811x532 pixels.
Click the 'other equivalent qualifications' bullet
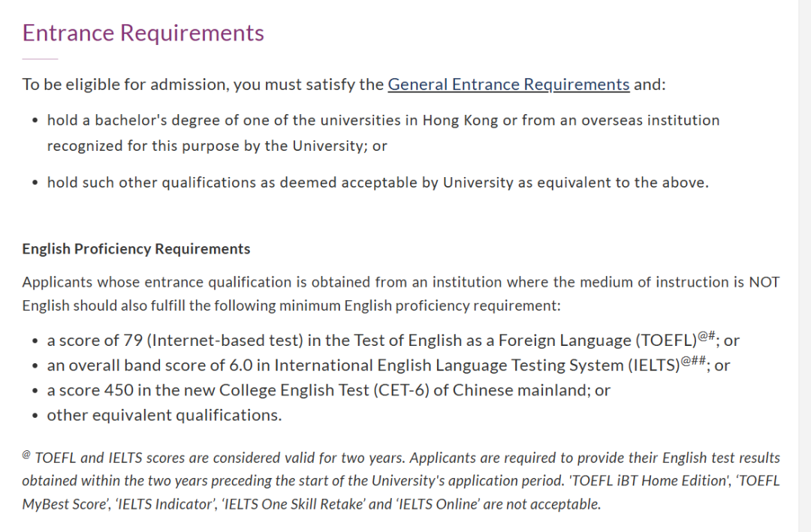coord(164,415)
